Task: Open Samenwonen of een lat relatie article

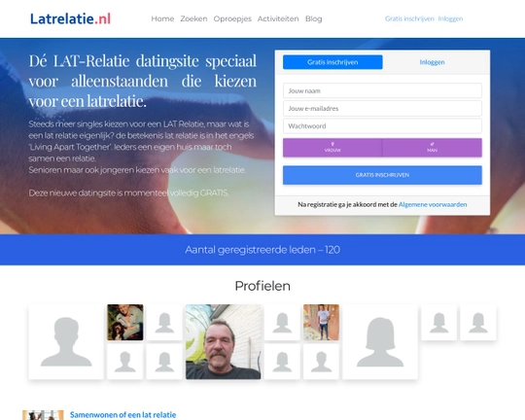Action: [x=122, y=415]
